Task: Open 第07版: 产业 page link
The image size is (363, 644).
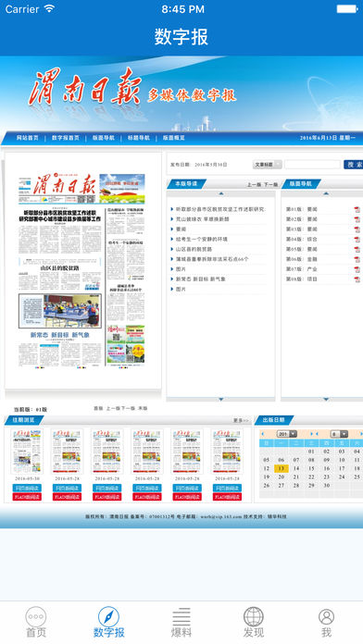Action: coord(302,269)
